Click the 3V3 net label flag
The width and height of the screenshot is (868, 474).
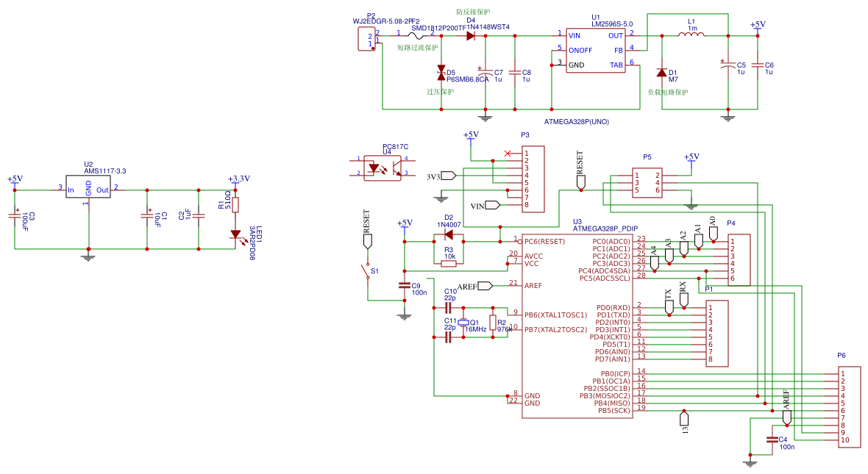pyautogui.click(x=448, y=176)
